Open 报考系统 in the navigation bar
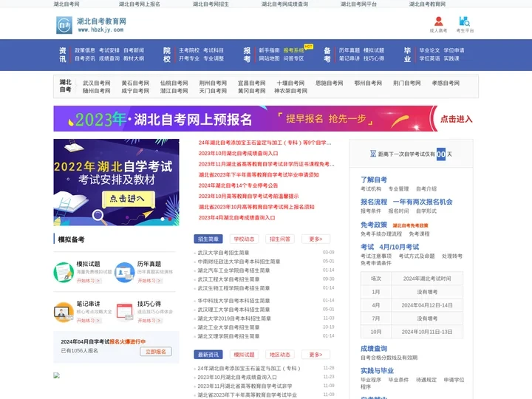Image resolution: width=532 pixels, height=399 pixels. tap(293, 50)
